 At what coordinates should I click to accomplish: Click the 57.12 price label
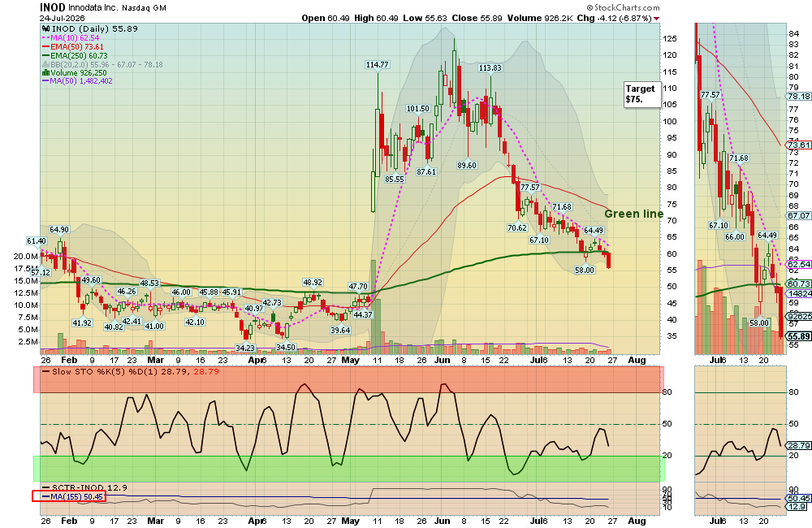tap(41, 273)
